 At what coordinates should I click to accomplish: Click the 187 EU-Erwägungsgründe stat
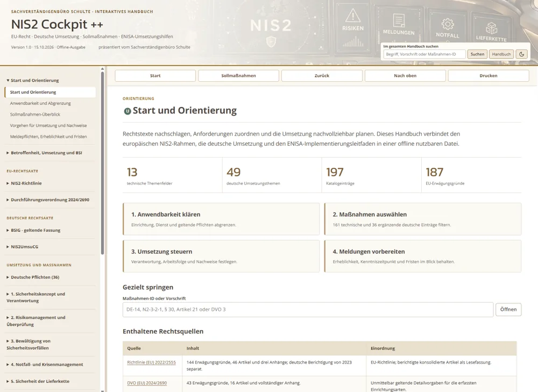471,175
